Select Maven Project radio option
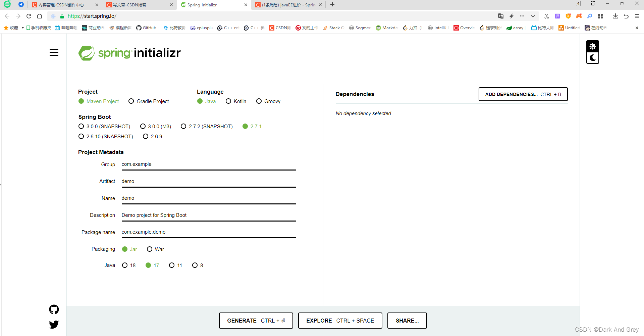This screenshot has height=336, width=644. (x=99, y=101)
